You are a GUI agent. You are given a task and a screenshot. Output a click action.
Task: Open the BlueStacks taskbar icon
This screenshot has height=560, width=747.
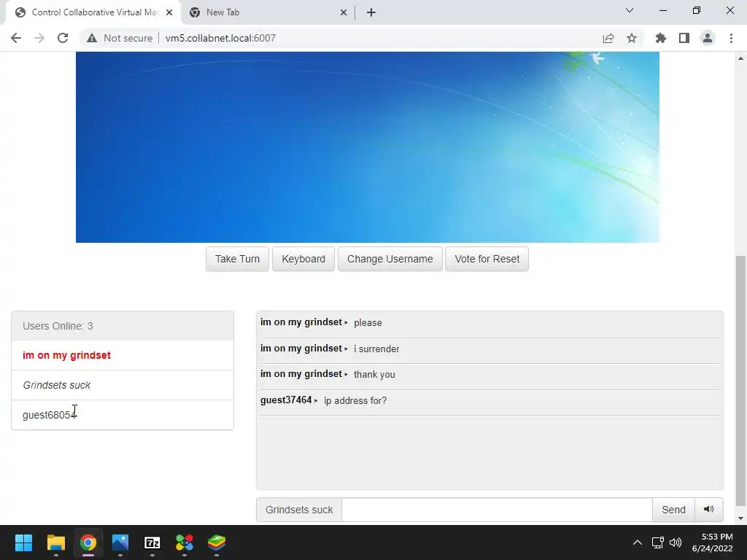tap(216, 542)
